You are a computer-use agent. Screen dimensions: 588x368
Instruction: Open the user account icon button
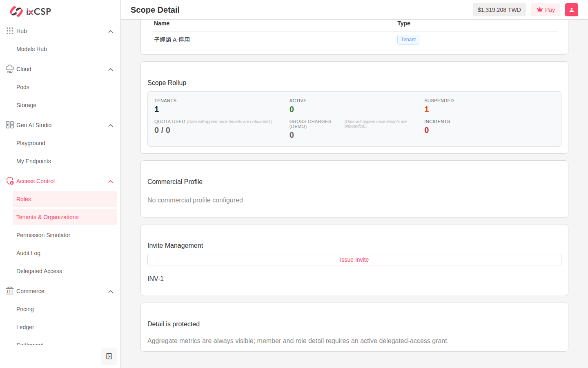(572, 10)
